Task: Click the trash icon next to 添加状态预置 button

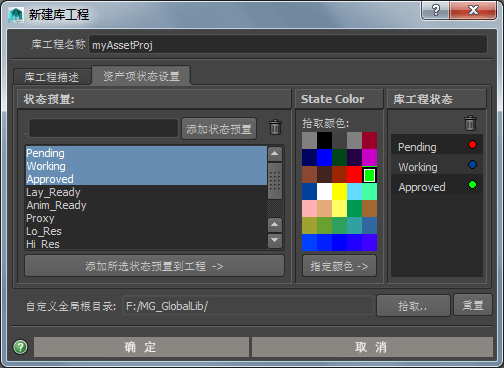Action: [x=275, y=127]
